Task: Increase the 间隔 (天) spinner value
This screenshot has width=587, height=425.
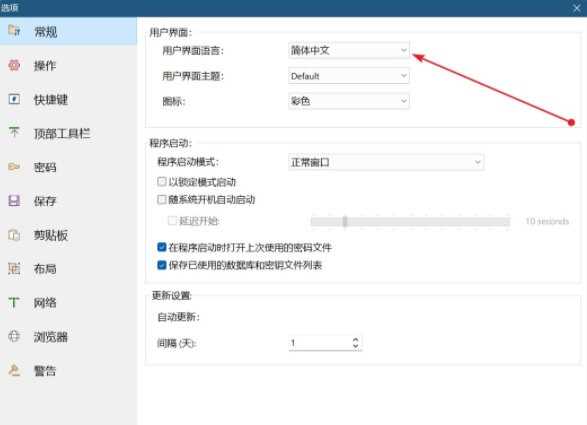Action: click(x=355, y=339)
